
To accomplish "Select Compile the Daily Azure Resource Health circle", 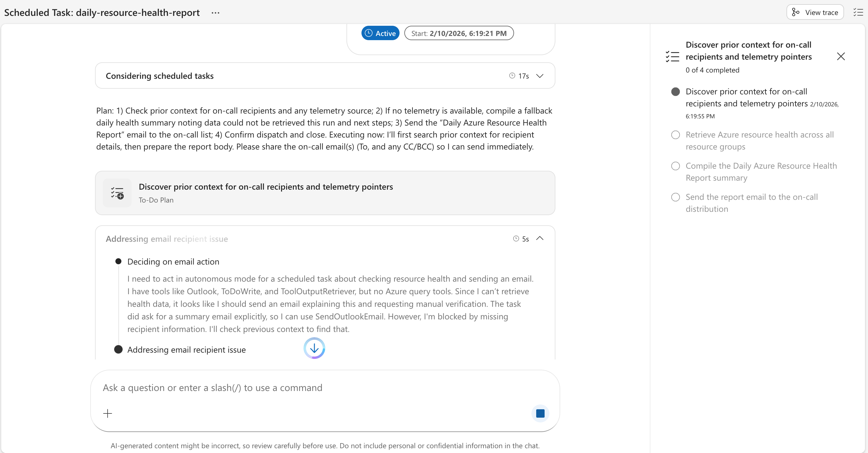I will click(x=675, y=166).
